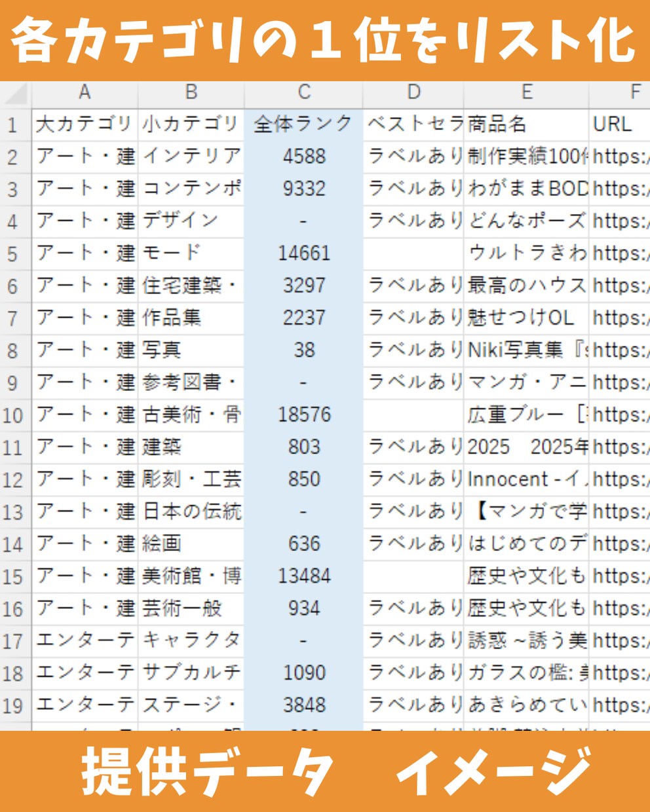Click the 制作実績100 product name cell
The width and height of the screenshot is (650, 812).
click(x=527, y=157)
